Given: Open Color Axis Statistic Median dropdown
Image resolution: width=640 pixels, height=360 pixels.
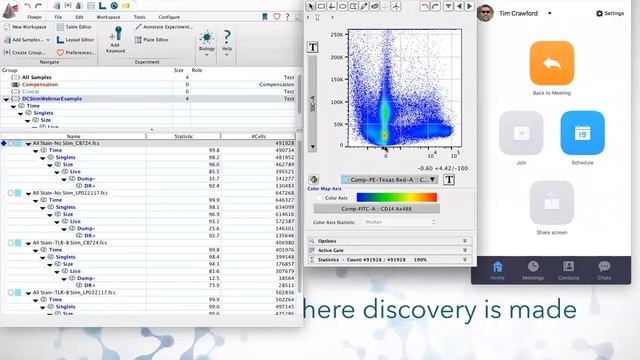Looking at the screenshot, I should pyautogui.click(x=400, y=222).
